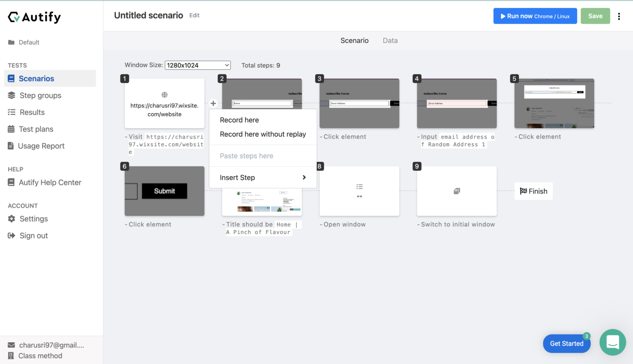
Task: Select step 6 Submit thumbnail
Action: (164, 191)
